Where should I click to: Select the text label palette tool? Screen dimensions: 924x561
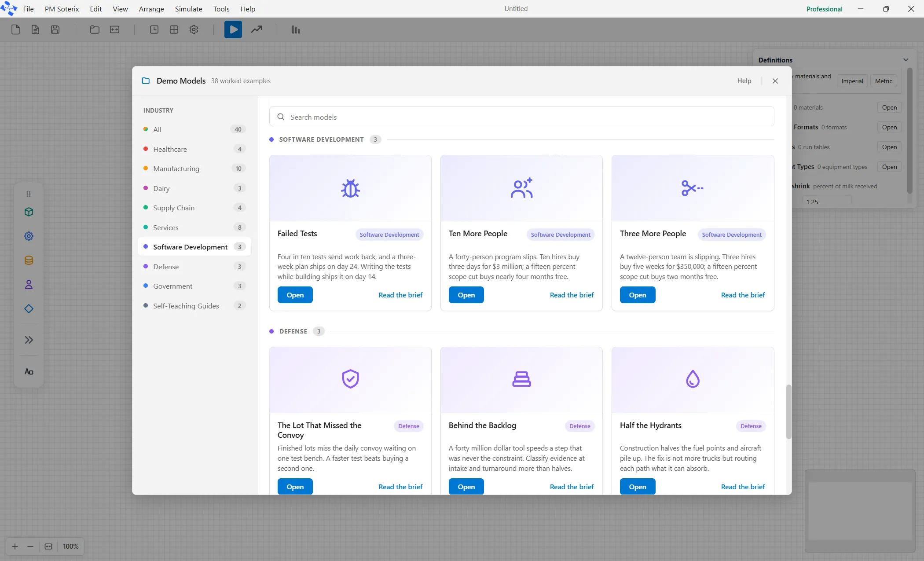pos(29,372)
